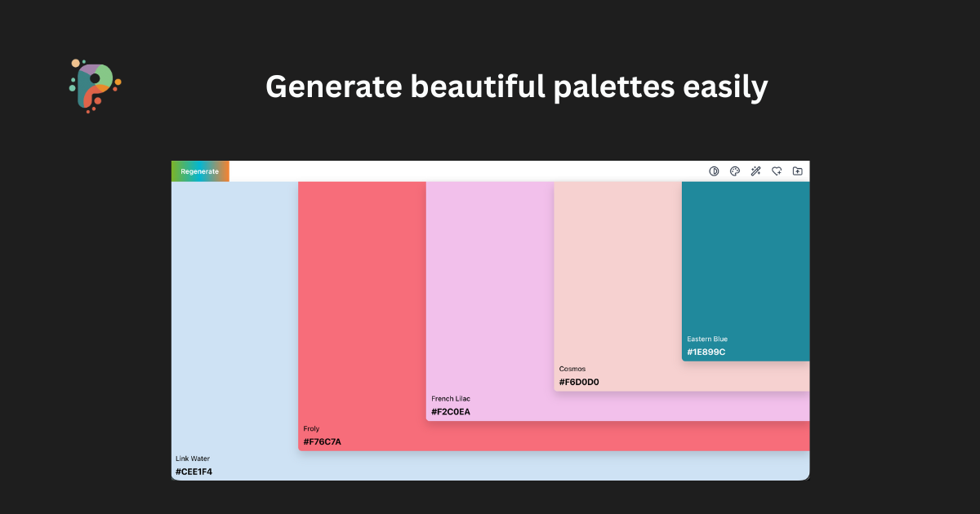Copy hex code #CEE1F4

[x=194, y=471]
